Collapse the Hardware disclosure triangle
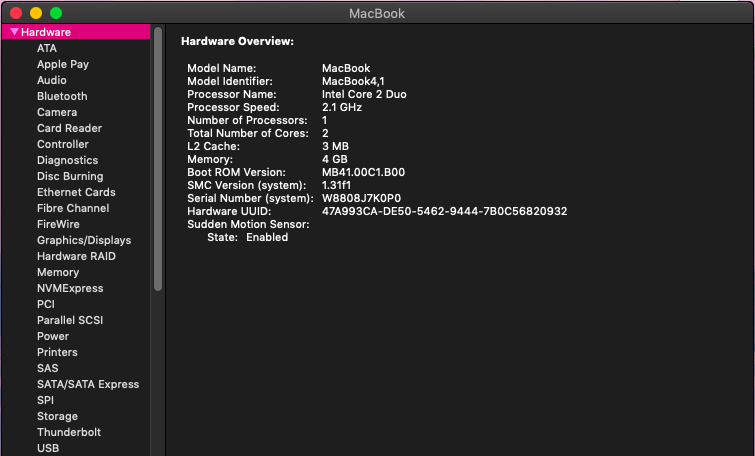This screenshot has width=755, height=456. tap(14, 32)
